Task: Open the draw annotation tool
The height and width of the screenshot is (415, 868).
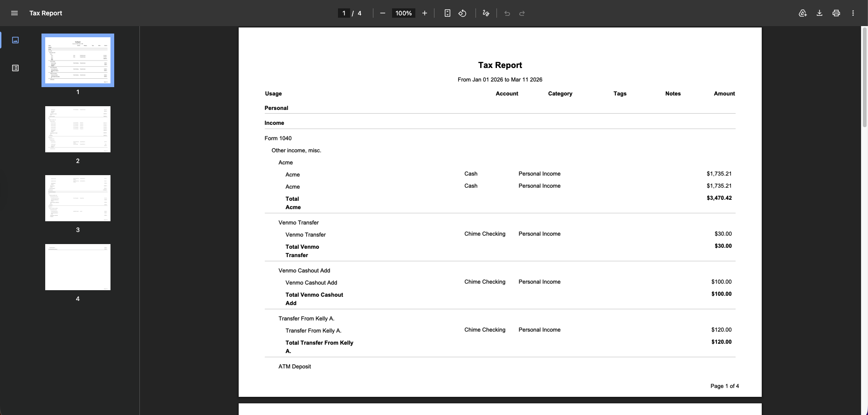Action: pyautogui.click(x=486, y=13)
